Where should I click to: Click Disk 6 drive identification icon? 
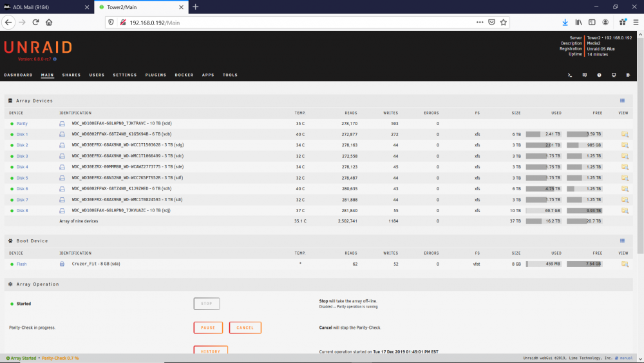[62, 189]
